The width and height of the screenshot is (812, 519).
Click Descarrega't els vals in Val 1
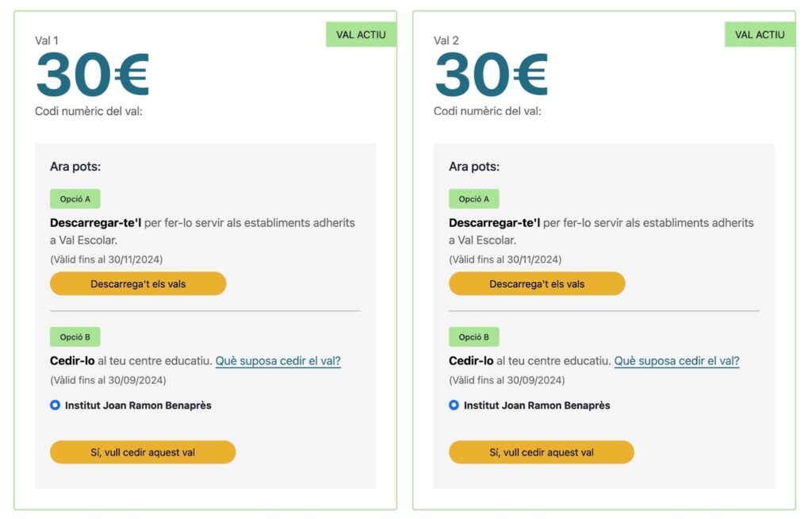(138, 283)
